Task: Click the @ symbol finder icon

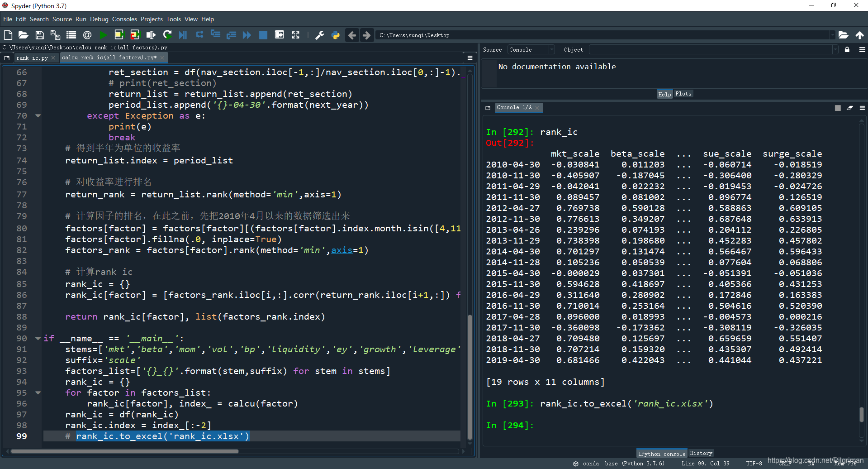Action: pyautogui.click(x=87, y=35)
